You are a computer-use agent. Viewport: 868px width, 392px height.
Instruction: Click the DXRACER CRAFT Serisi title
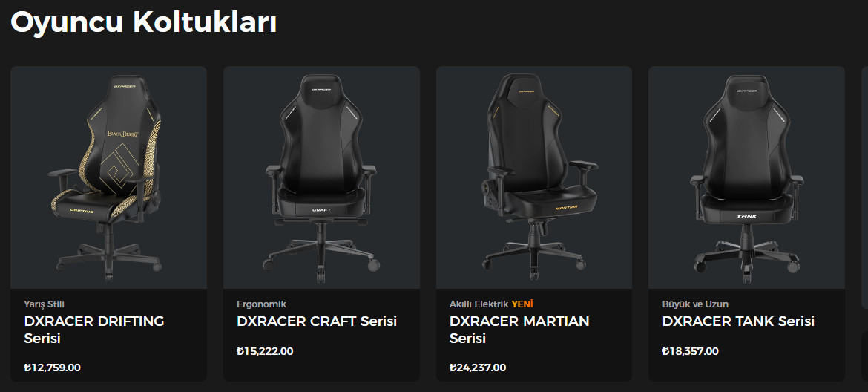pyautogui.click(x=317, y=321)
